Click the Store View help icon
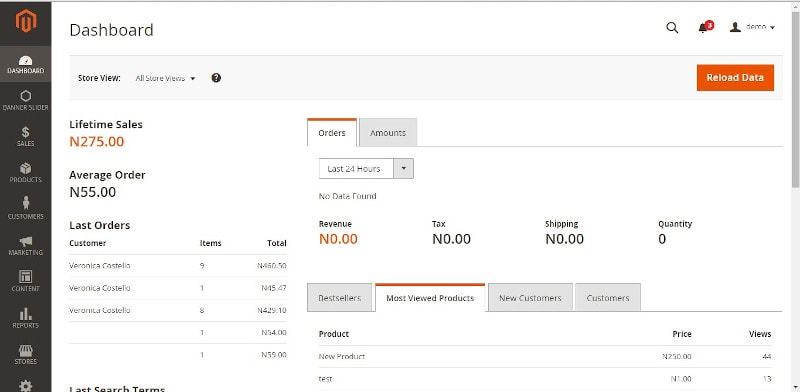800x392 pixels. point(216,78)
